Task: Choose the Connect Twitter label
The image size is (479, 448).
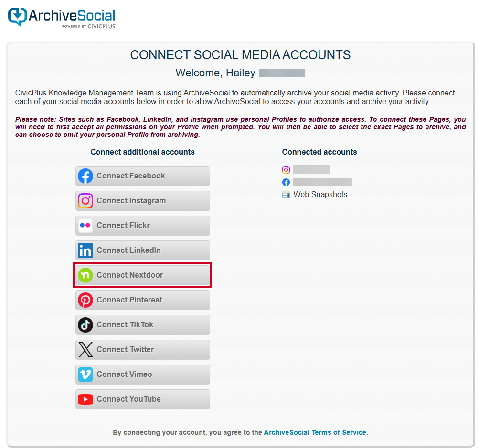Action: coord(125,349)
